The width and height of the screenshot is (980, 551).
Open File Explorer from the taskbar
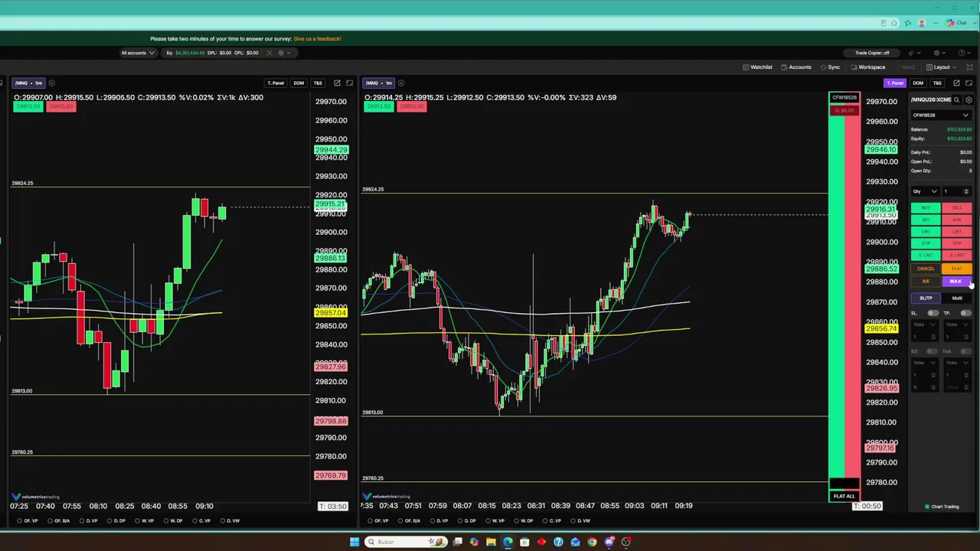491,542
